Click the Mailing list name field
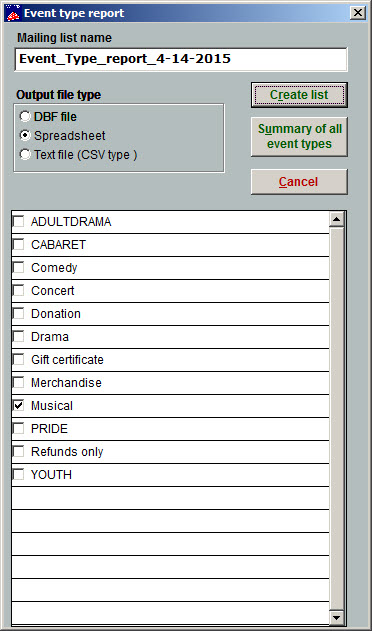Screen dimensions: 372x631 click(x=181, y=59)
